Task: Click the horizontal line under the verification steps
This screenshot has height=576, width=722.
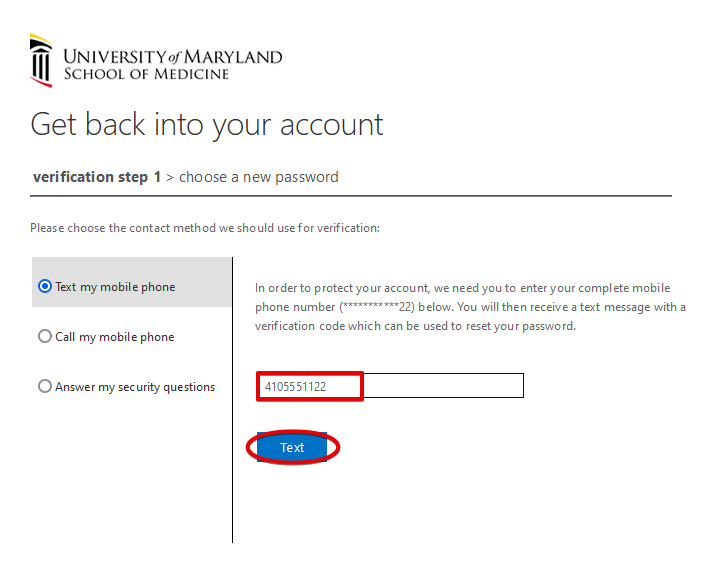Action: point(350,195)
